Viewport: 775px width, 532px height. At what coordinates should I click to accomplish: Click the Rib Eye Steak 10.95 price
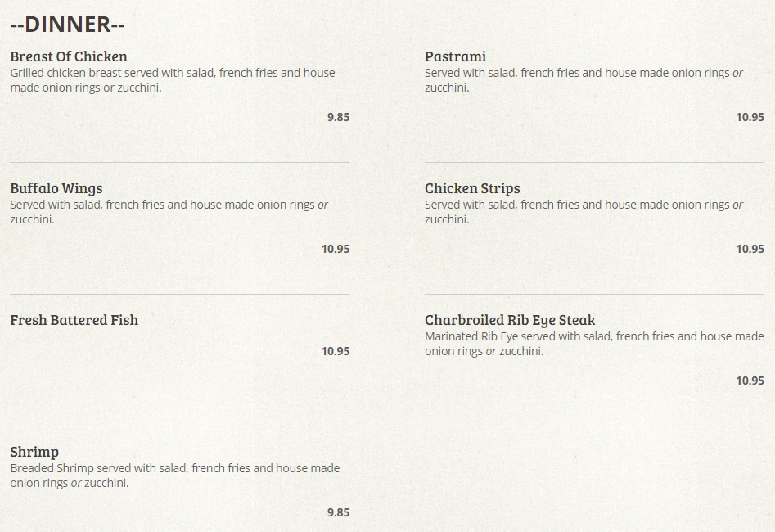[750, 381]
